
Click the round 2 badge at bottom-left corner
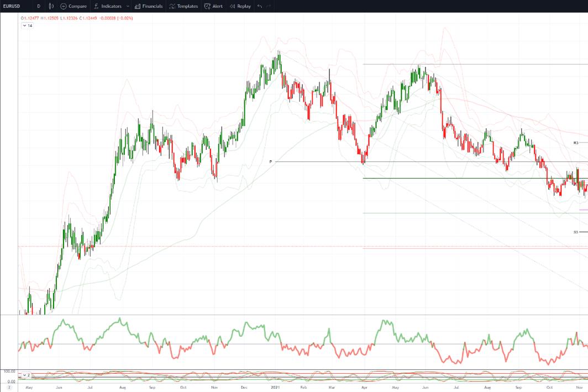9,387
